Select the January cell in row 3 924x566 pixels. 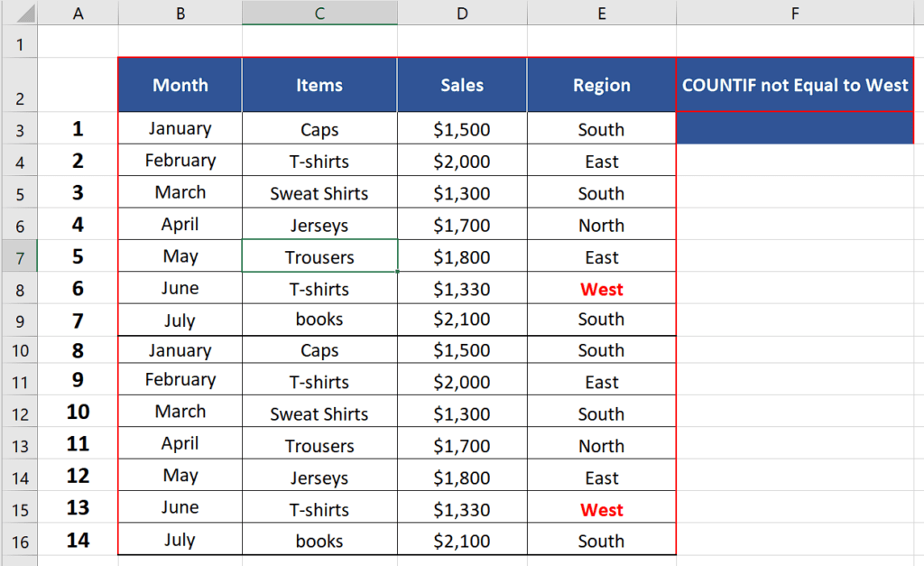pos(180,128)
